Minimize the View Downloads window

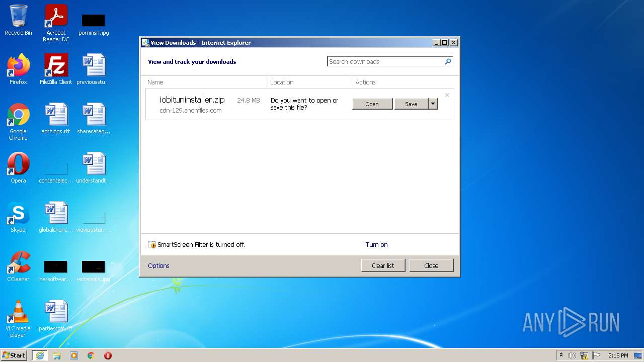point(436,43)
